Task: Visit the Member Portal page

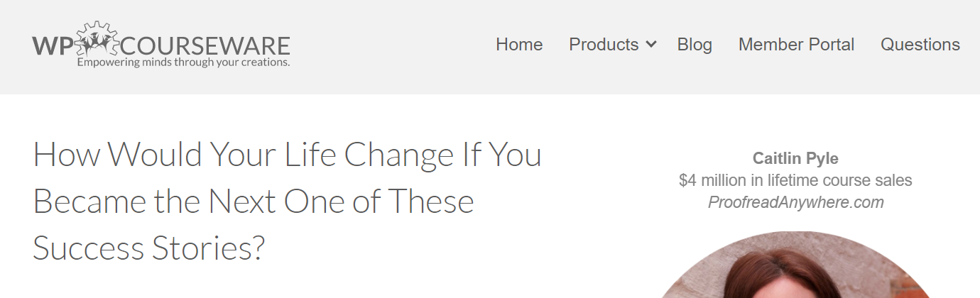Action: pos(797,45)
